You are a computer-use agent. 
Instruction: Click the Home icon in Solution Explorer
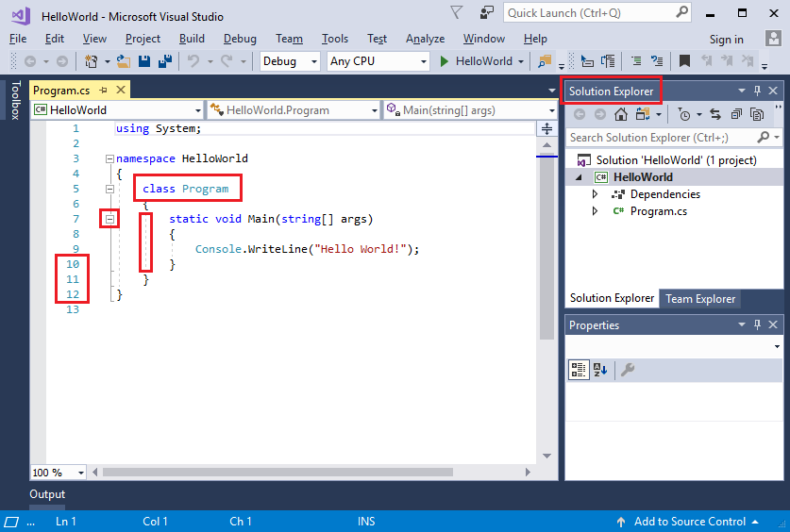620,114
